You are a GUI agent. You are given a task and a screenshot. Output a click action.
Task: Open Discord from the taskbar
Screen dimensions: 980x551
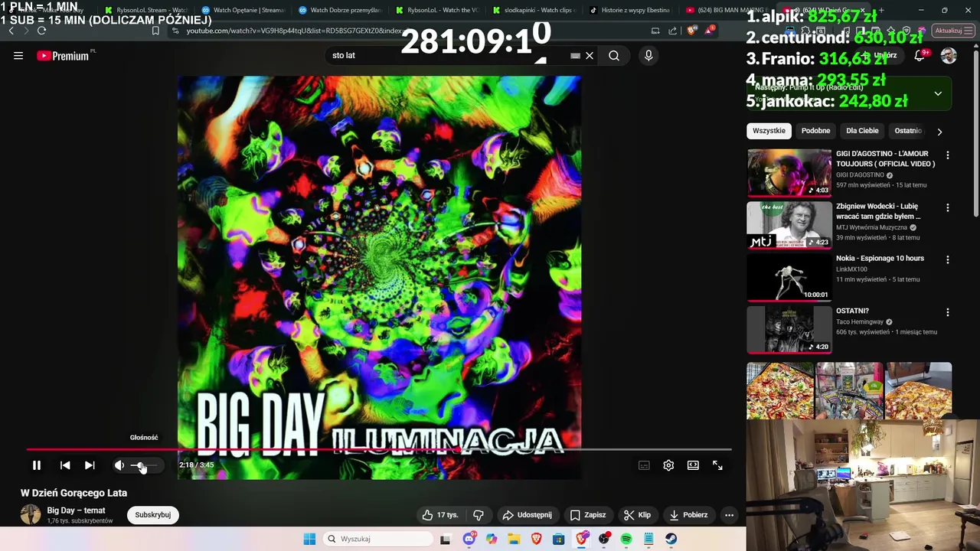coord(469,539)
